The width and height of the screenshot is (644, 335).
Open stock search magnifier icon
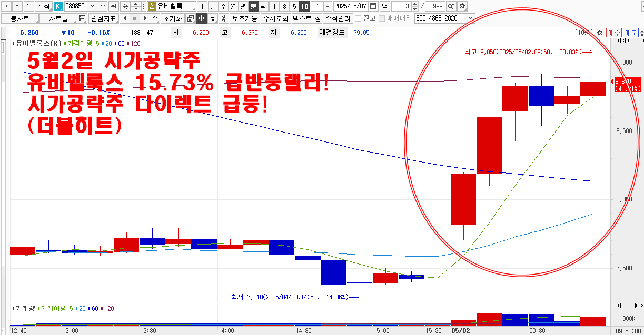pos(102,6)
